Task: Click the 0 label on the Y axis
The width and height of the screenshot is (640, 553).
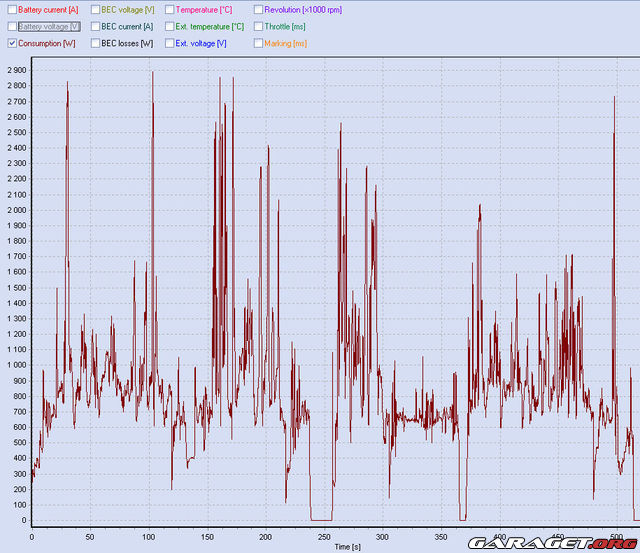Action: tap(25, 520)
